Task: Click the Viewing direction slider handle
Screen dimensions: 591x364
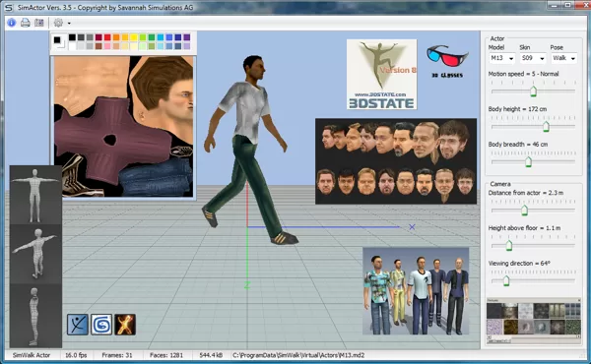Action: pos(506,280)
